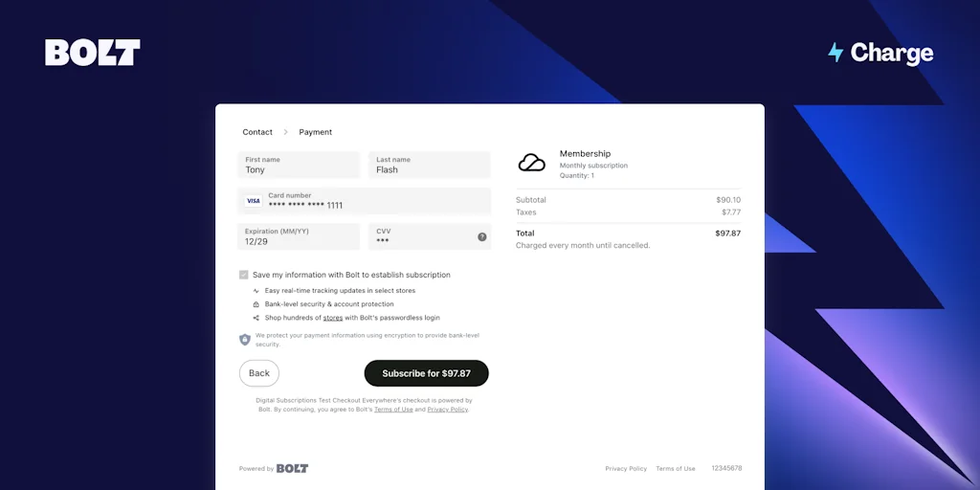Click the Back button
980x490 pixels.
click(x=258, y=373)
